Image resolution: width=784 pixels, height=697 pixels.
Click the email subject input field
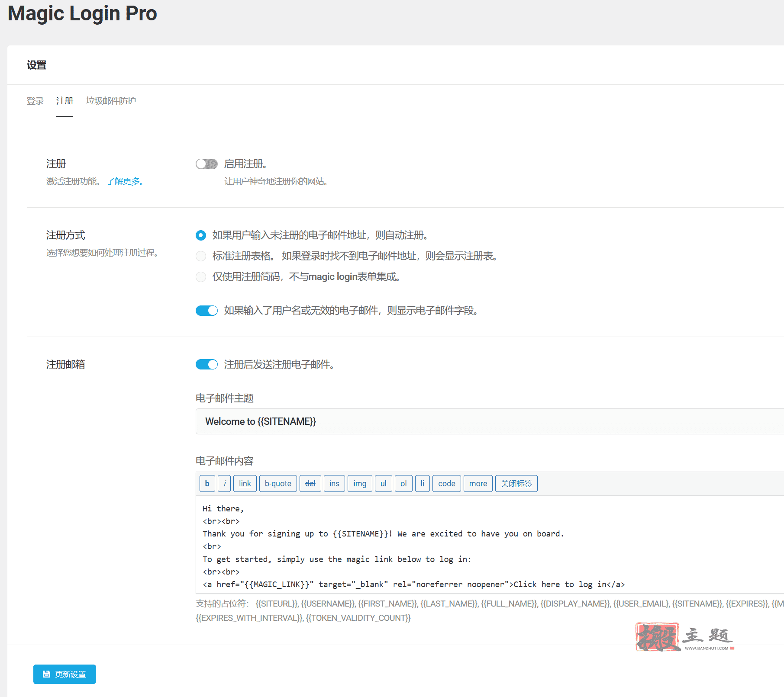coord(490,421)
